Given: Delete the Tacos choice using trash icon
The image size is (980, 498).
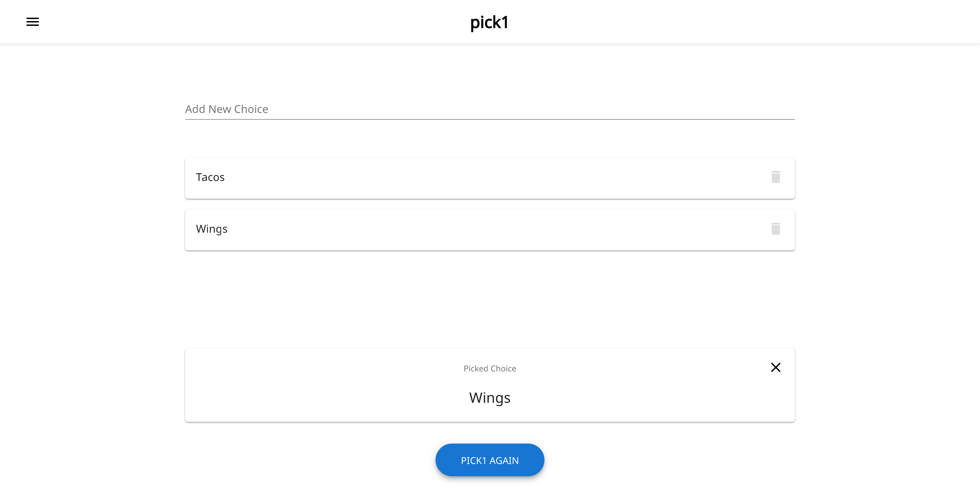Looking at the screenshot, I should coord(776,177).
